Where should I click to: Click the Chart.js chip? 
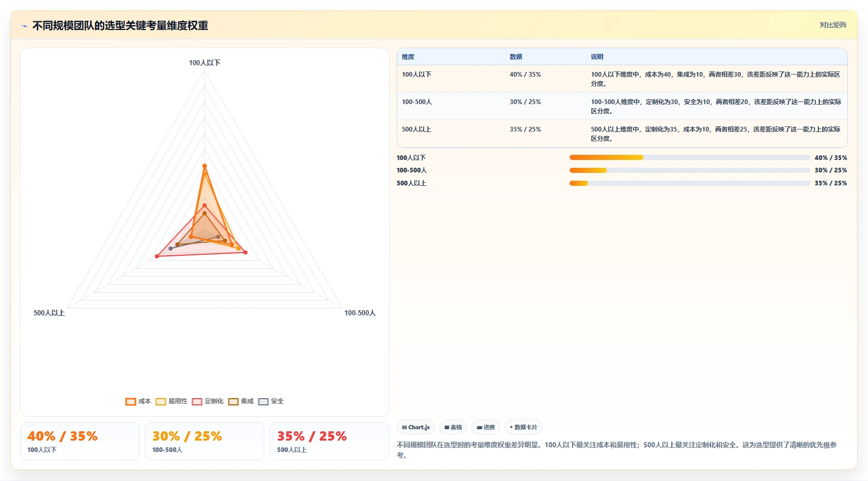(x=416, y=427)
